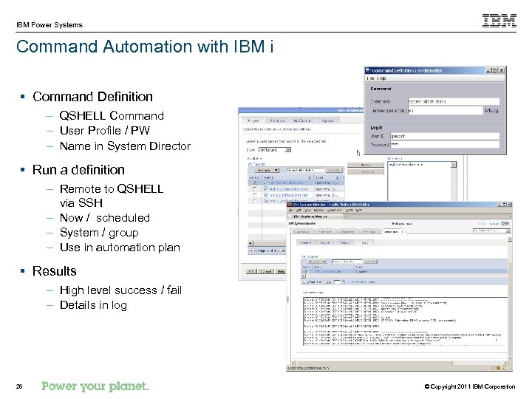Click the system icon beside the checked target row
Viewport: 532px width, 399px height.
click(266, 183)
